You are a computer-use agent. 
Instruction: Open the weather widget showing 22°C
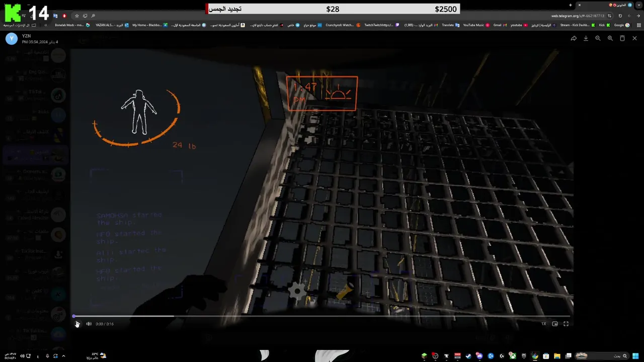coord(99,356)
